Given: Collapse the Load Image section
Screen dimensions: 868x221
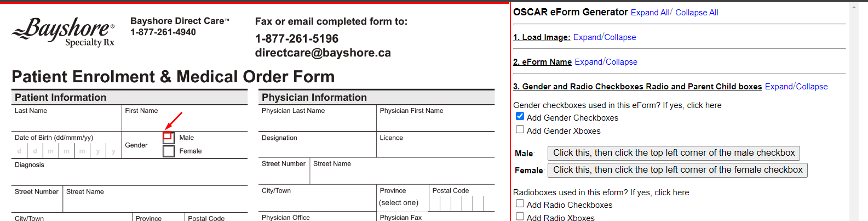Looking at the screenshot, I should click(620, 37).
